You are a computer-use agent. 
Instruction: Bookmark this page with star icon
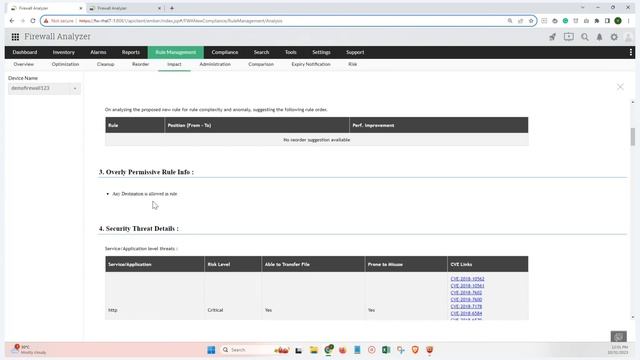[531, 21]
